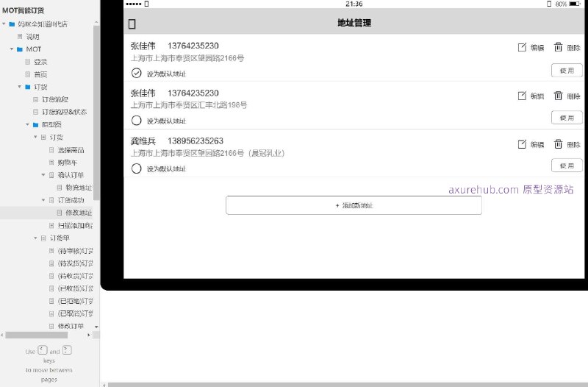Open the 订货流程 page
Viewport: 588px width, 387px height.
(x=55, y=99)
